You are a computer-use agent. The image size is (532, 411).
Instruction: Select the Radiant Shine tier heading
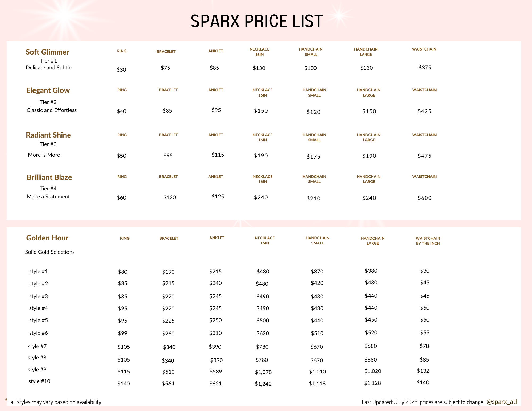point(48,135)
